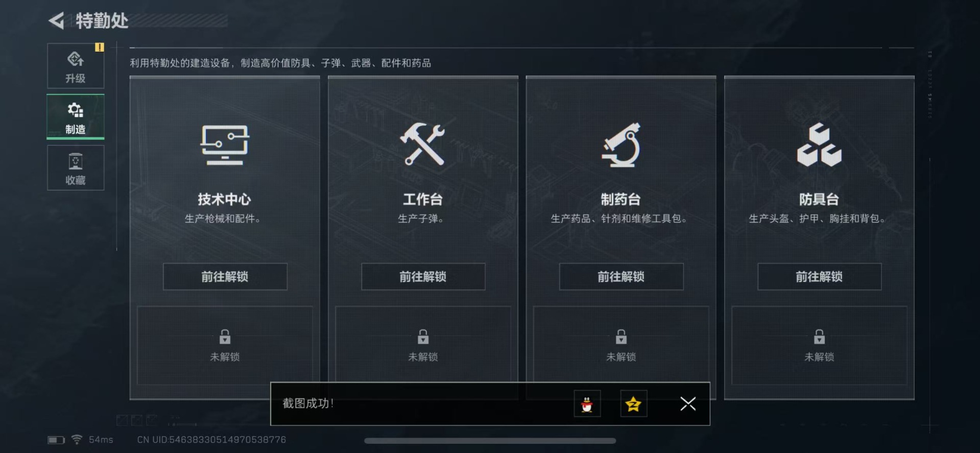Image resolution: width=980 pixels, height=453 pixels.
Task: Click 前往解锁 under 制药台
Action: pyautogui.click(x=621, y=277)
